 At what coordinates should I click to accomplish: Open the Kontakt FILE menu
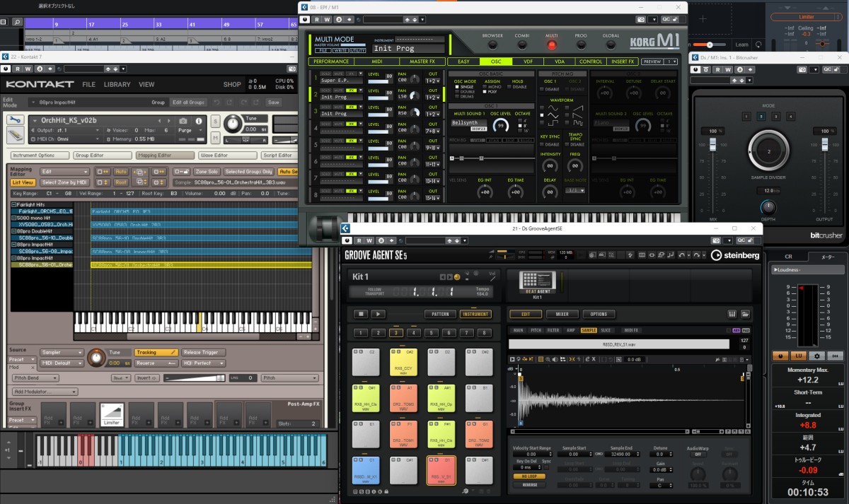pyautogui.click(x=88, y=84)
